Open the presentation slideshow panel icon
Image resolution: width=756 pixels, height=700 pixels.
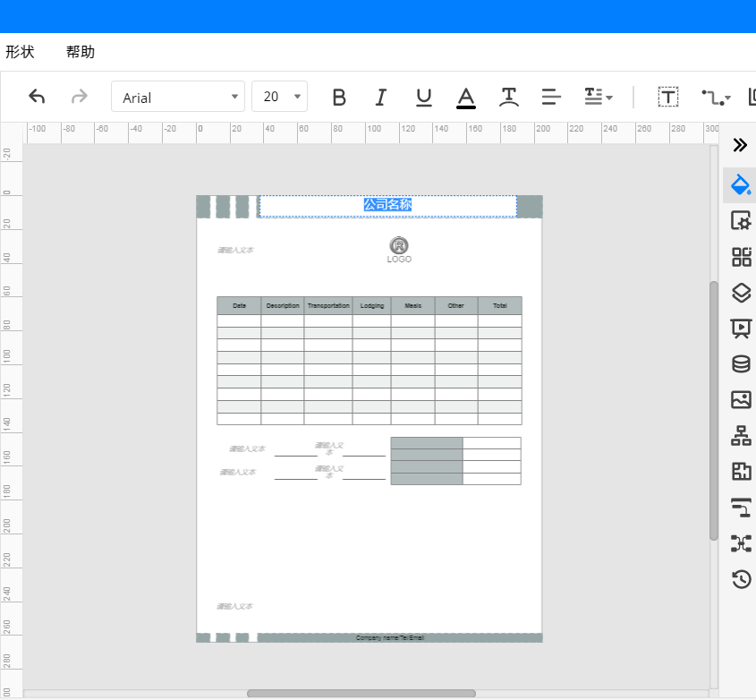pos(741,329)
